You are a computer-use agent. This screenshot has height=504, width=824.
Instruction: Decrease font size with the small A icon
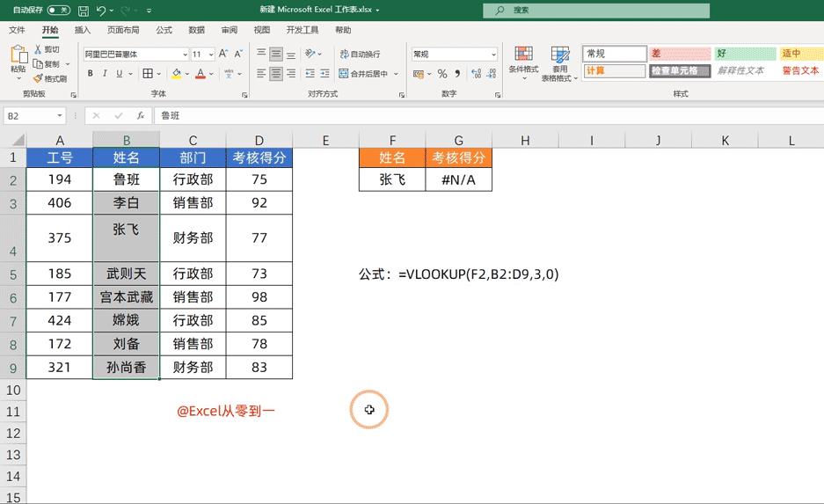(x=238, y=54)
